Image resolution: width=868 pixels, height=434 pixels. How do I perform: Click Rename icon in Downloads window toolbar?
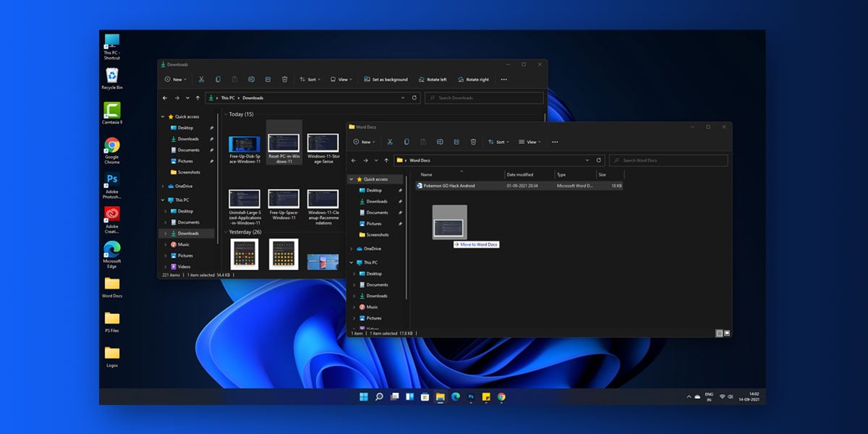point(251,80)
